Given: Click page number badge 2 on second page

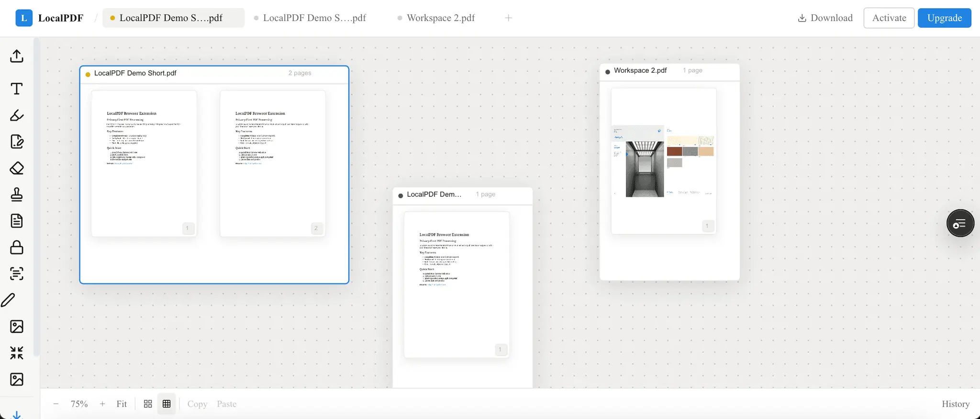Looking at the screenshot, I should pos(316,228).
